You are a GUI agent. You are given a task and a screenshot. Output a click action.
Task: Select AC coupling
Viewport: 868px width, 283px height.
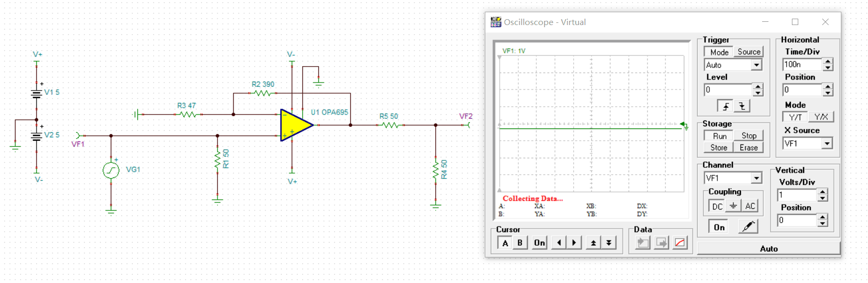(x=750, y=206)
